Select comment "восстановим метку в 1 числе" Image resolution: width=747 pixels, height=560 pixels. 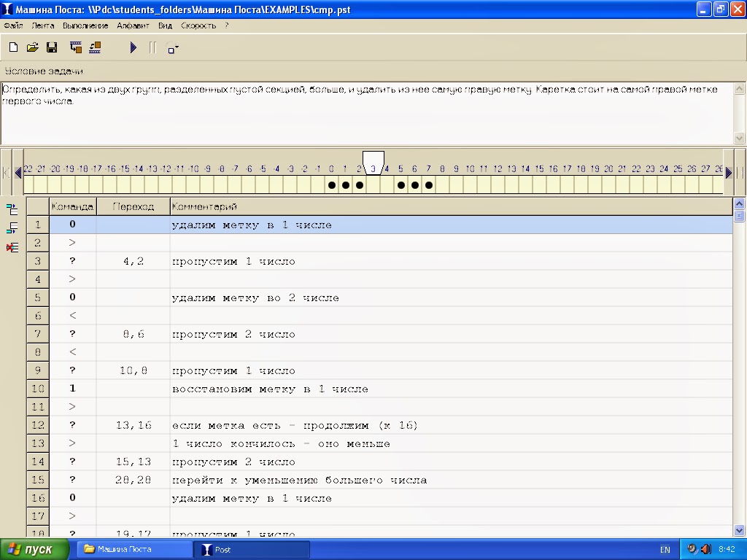(270, 389)
